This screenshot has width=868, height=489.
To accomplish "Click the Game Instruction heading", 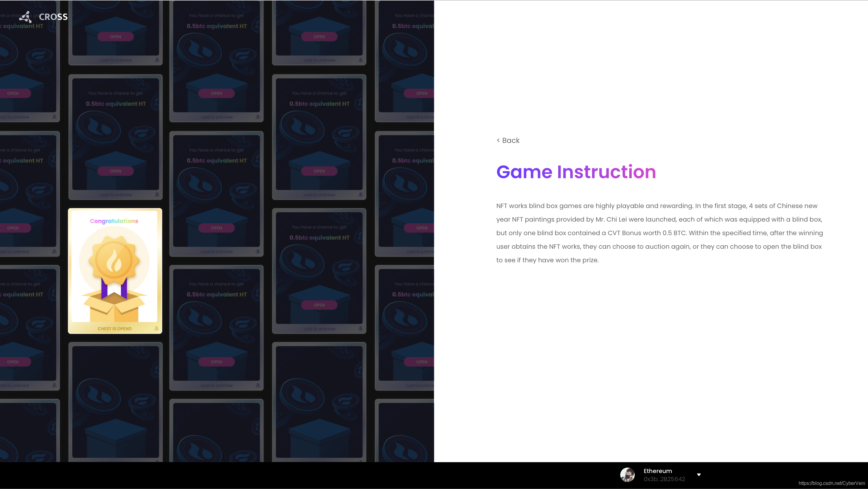I will click(576, 172).
